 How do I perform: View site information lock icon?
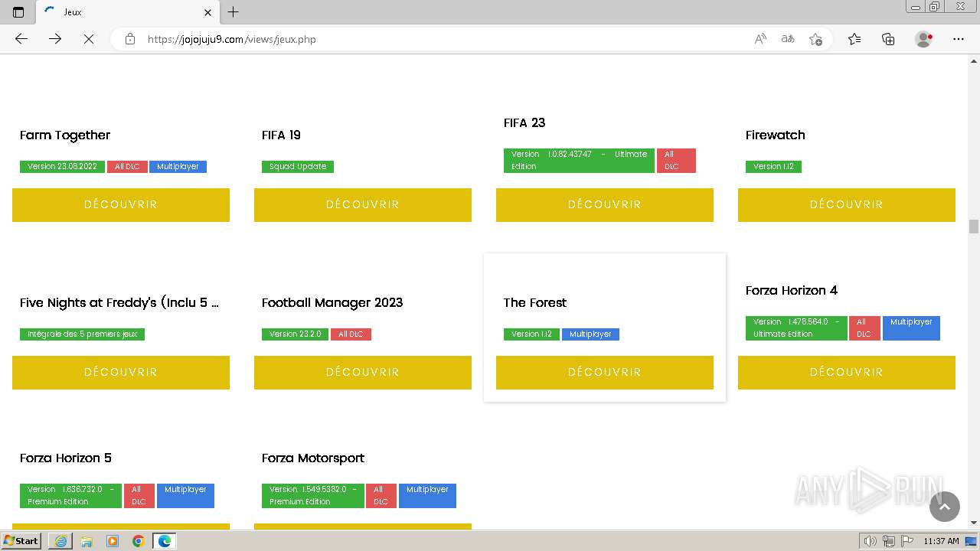click(130, 39)
